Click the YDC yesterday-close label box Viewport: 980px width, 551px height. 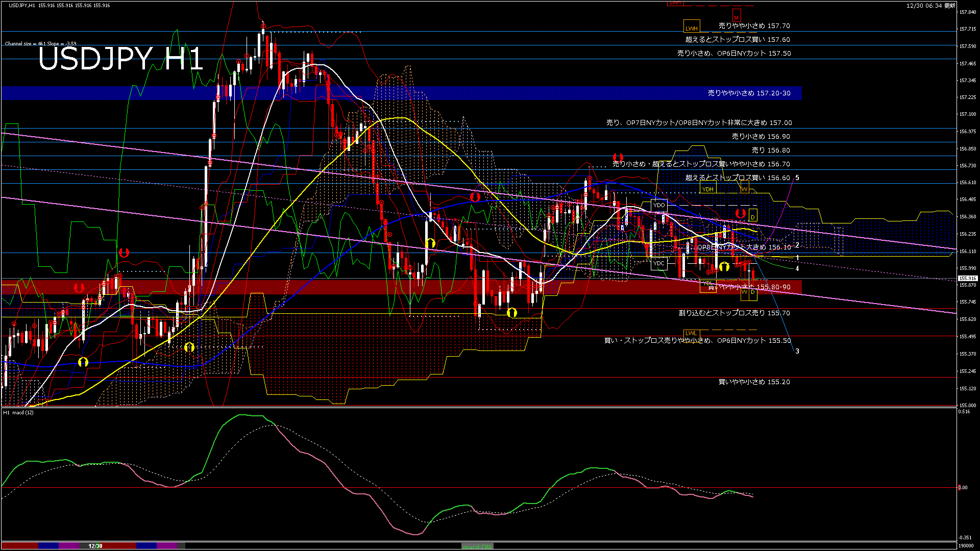tap(658, 263)
